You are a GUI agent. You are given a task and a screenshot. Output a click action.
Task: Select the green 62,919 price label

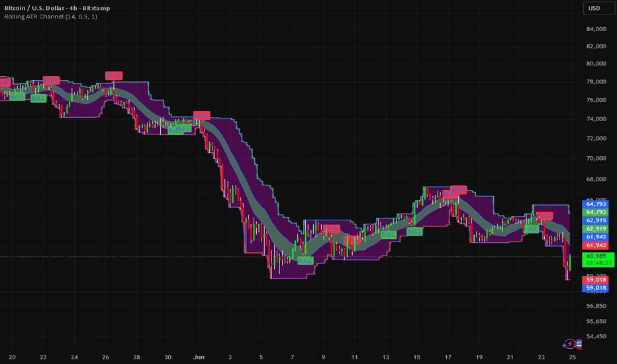click(x=595, y=228)
